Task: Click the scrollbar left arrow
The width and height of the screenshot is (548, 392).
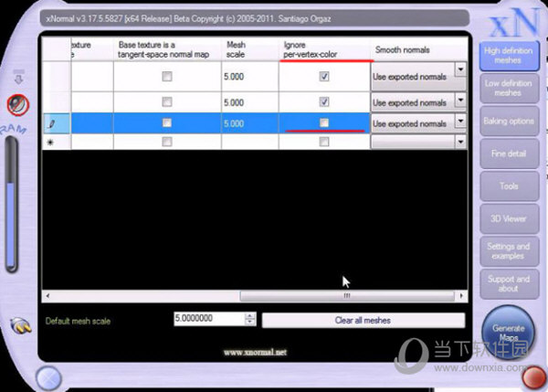Action: [47, 296]
